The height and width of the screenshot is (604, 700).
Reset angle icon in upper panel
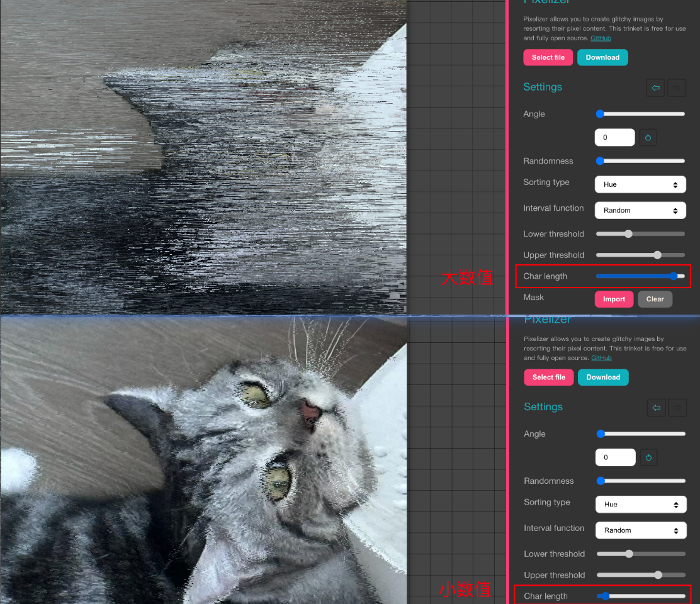pyautogui.click(x=648, y=137)
